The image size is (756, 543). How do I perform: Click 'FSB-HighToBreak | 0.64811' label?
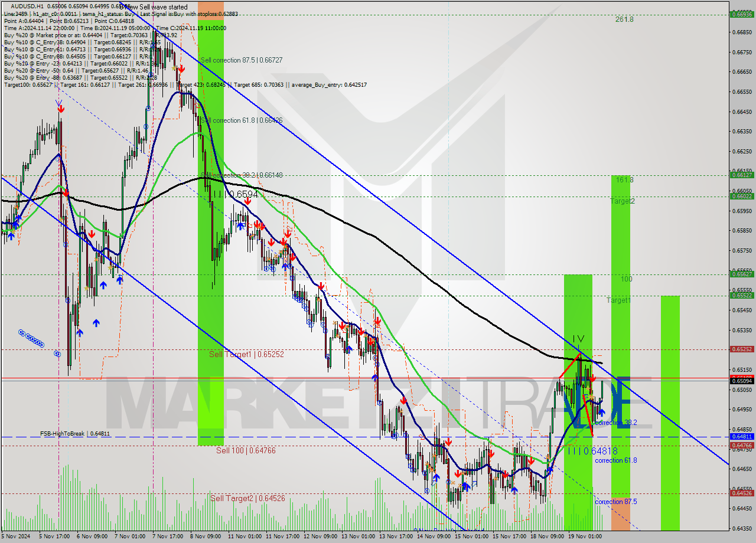pos(75,434)
